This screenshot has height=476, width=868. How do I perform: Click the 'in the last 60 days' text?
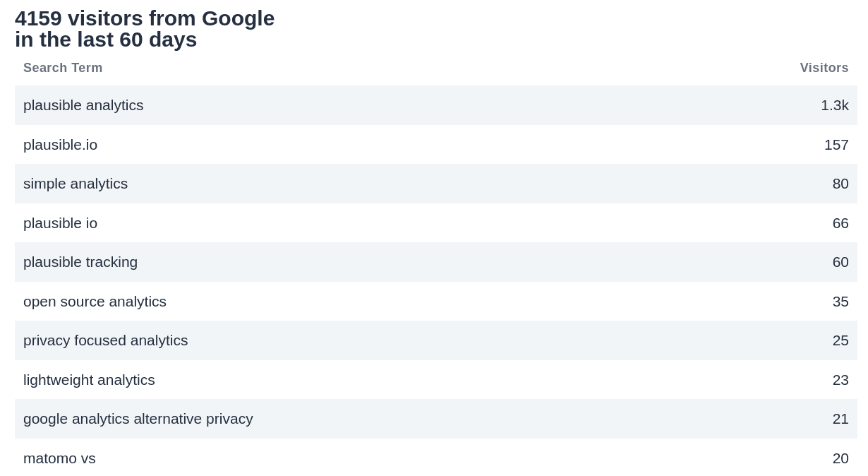106,40
